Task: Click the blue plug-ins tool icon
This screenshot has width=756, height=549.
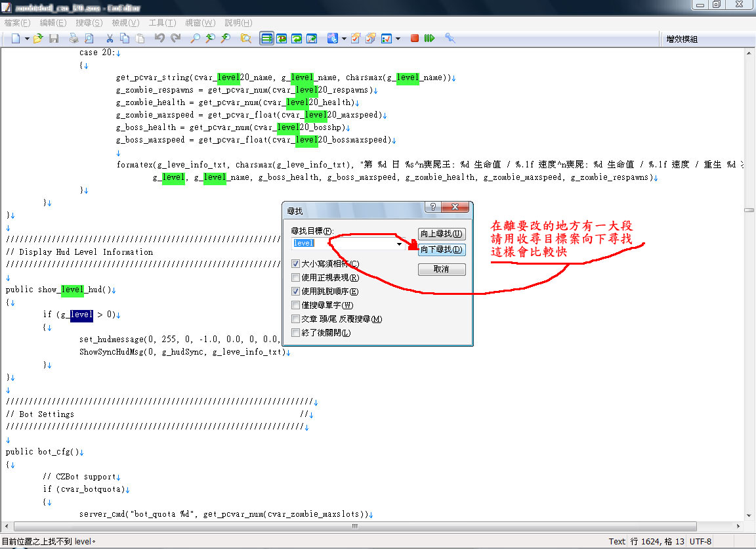Action: click(x=450, y=38)
